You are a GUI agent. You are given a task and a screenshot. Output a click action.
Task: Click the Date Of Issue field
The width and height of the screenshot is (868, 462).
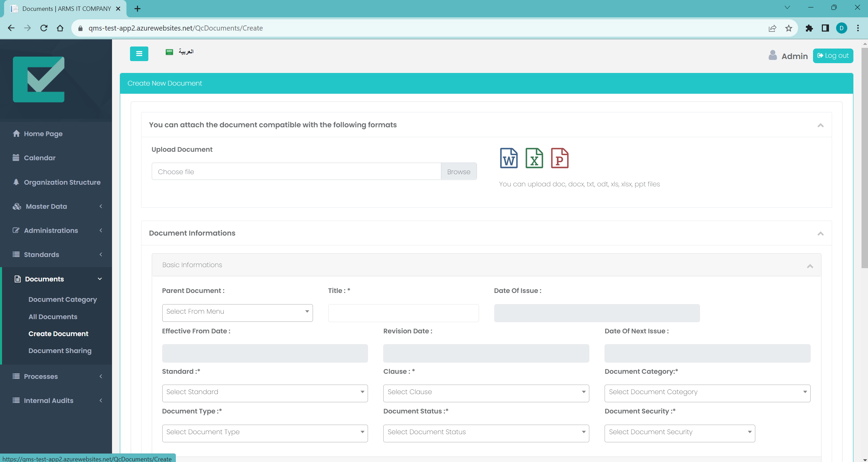[x=597, y=313]
